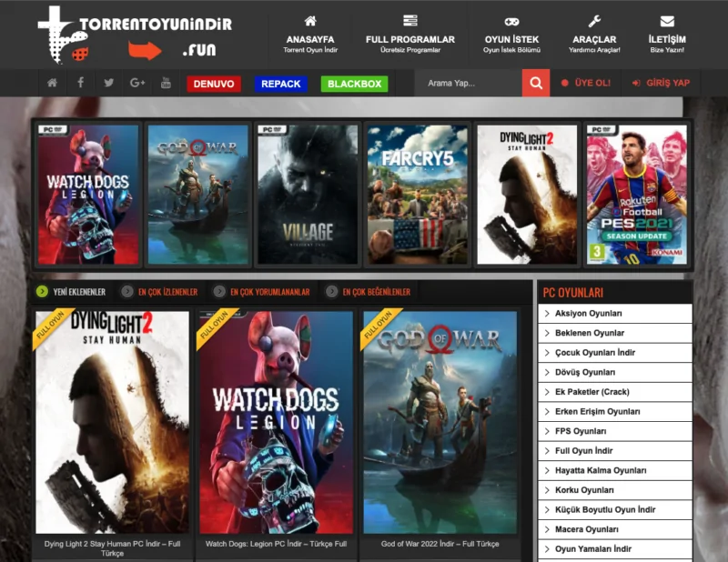Focus the Arama Yap search field
Viewport: 728px width, 562px height.
coord(468,83)
